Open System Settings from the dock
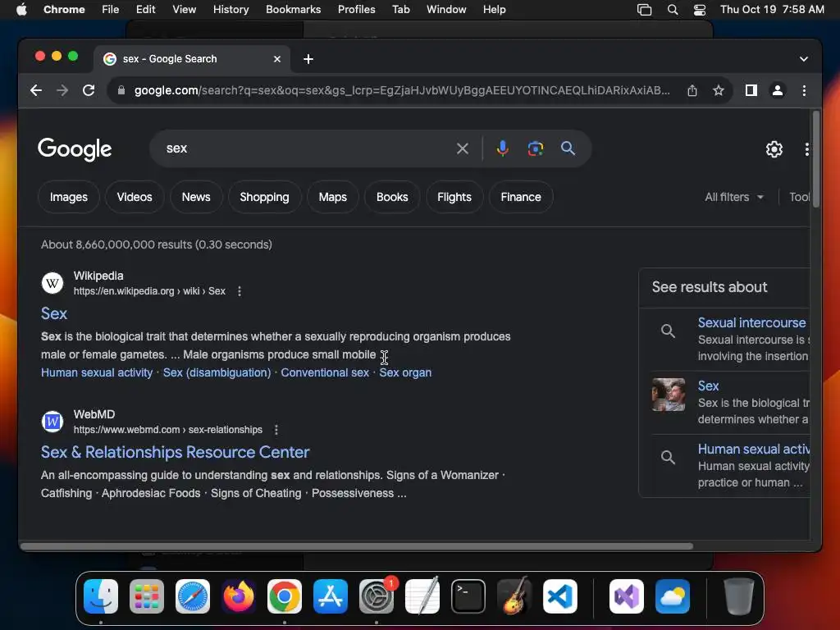The width and height of the screenshot is (840, 630). 376,596
